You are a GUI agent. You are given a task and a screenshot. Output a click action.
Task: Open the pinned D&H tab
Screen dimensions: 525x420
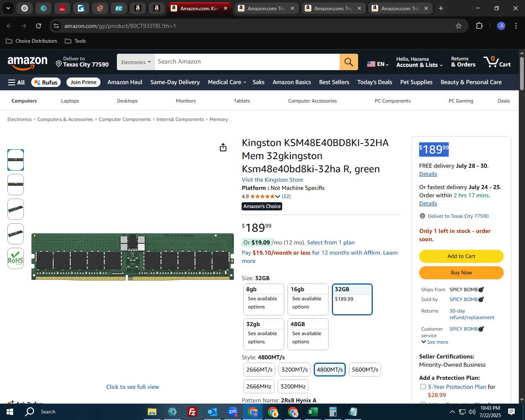coord(62,8)
